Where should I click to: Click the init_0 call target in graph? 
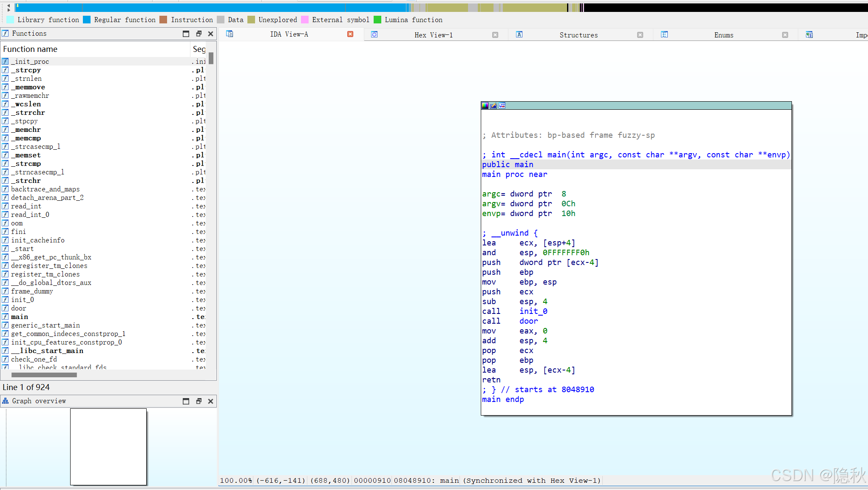tap(533, 311)
